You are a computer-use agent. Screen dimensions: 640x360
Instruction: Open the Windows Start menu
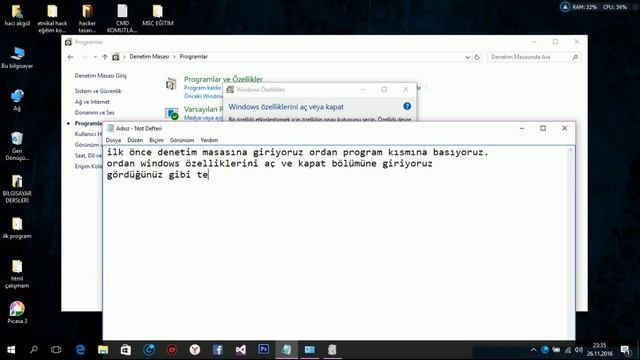point(11,350)
